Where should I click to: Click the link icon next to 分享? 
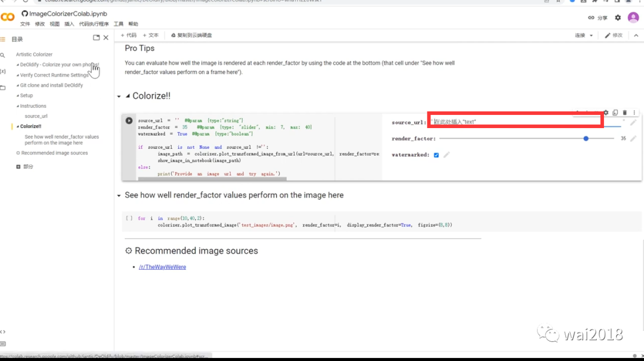(x=591, y=18)
